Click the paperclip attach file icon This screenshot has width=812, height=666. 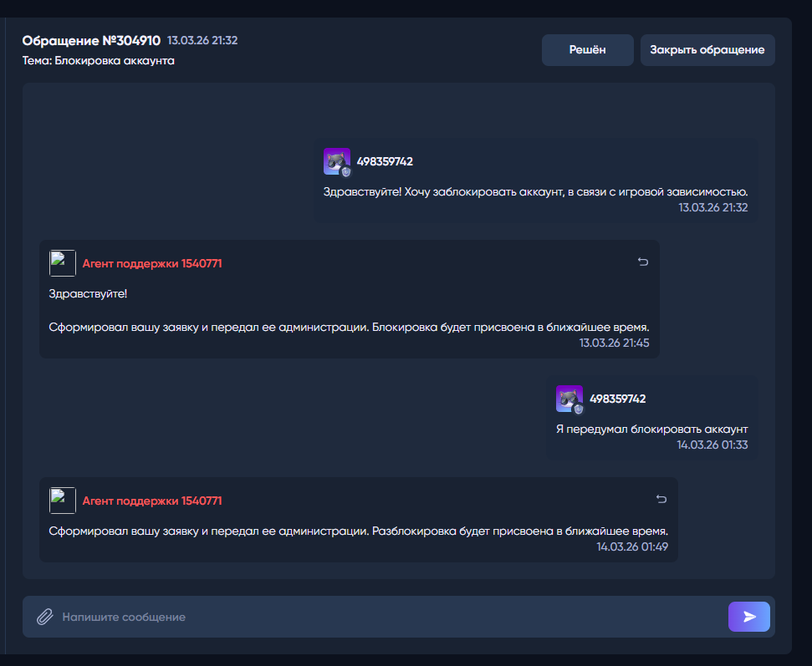coord(44,617)
